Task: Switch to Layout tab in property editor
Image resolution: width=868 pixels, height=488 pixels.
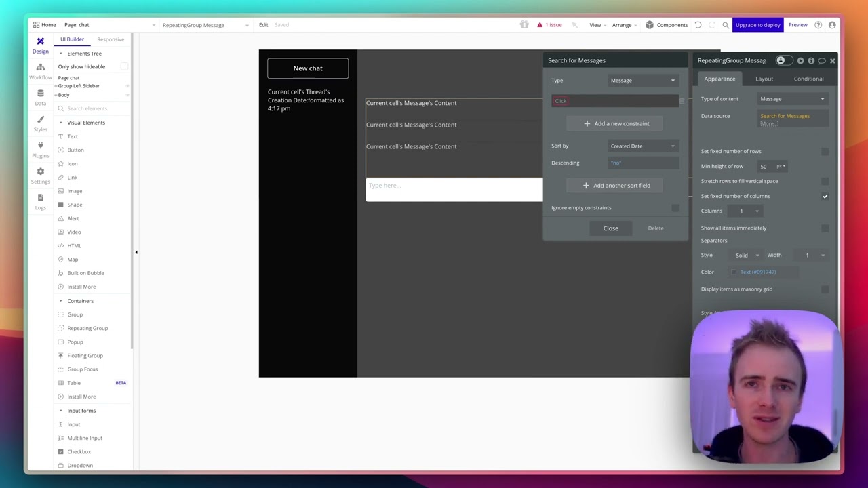Action: point(764,79)
